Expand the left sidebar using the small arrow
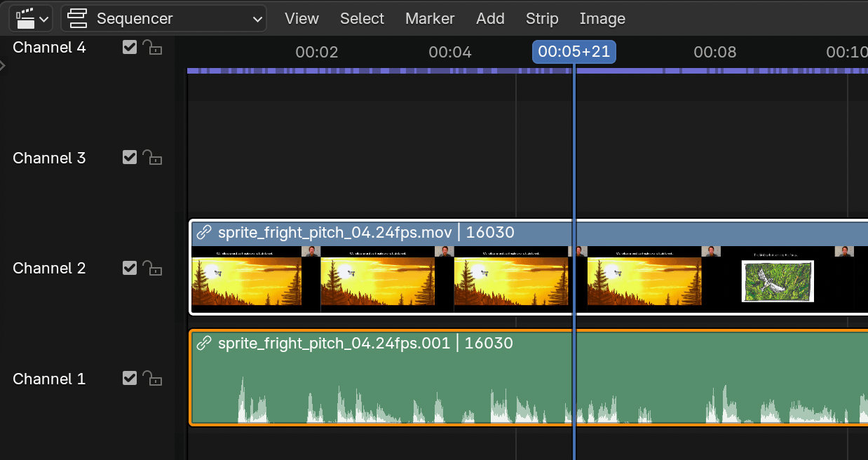This screenshot has width=868, height=460. pyautogui.click(x=4, y=67)
